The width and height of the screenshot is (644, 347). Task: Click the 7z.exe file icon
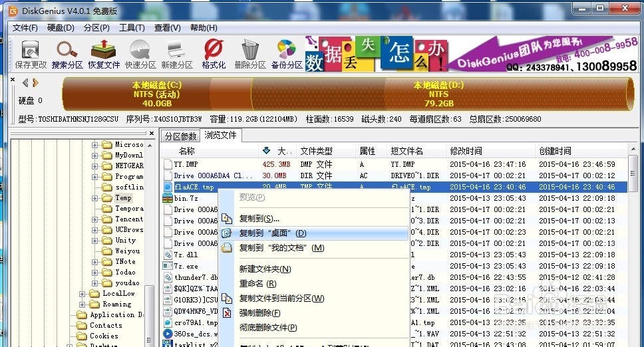click(x=168, y=266)
